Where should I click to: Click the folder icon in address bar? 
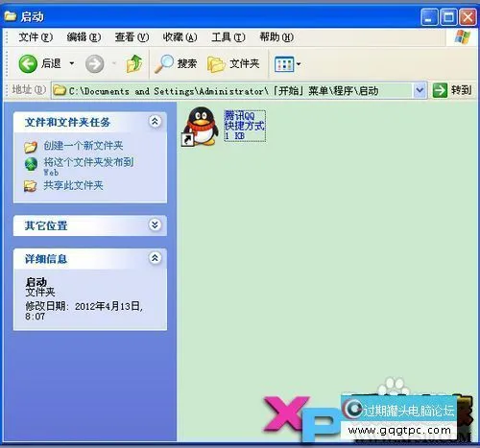(x=60, y=91)
